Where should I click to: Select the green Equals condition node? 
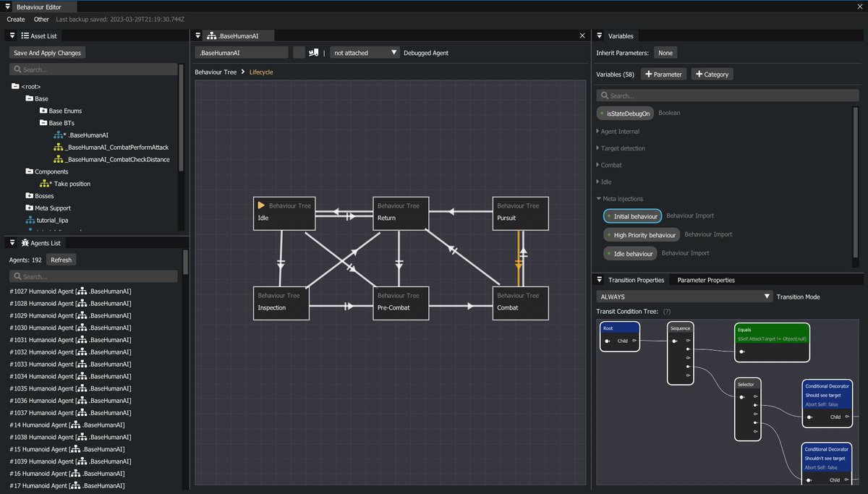coord(772,342)
